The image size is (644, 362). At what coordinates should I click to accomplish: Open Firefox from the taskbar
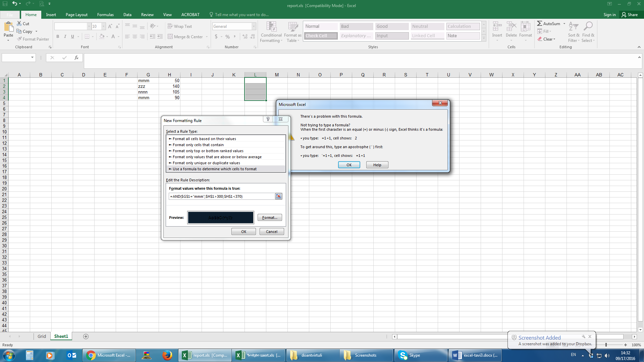point(167,355)
